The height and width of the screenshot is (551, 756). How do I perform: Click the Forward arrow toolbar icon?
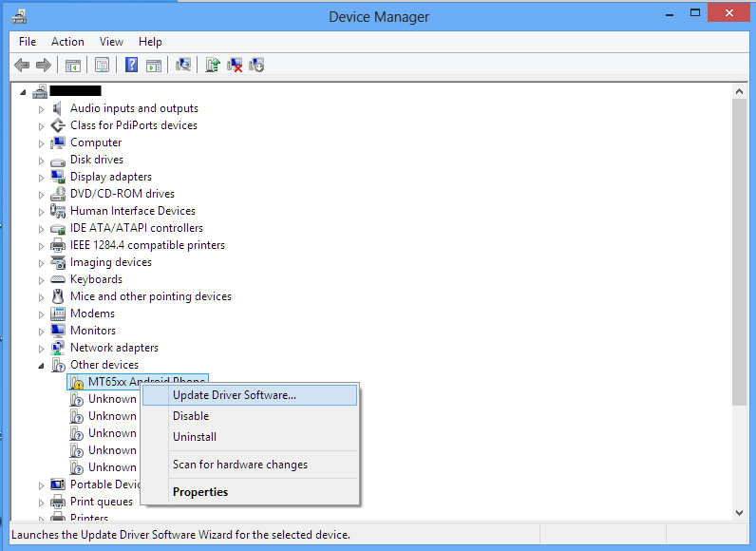click(43, 65)
